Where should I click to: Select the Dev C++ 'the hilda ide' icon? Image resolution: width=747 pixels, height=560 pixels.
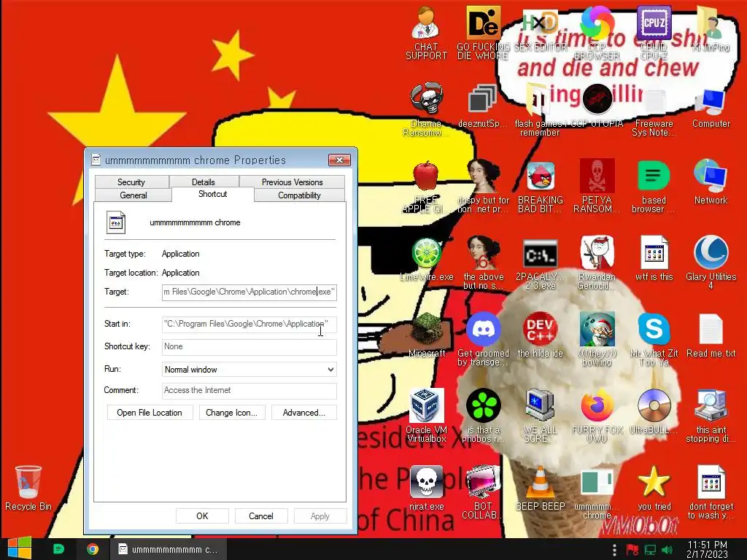(x=541, y=335)
